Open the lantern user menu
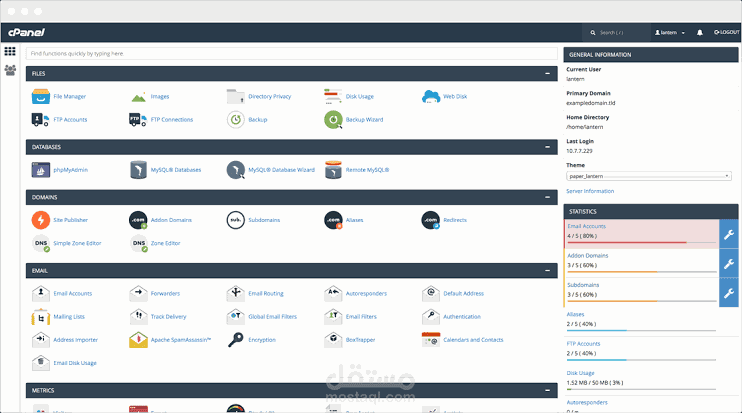The width and height of the screenshot is (742, 413). tap(670, 33)
